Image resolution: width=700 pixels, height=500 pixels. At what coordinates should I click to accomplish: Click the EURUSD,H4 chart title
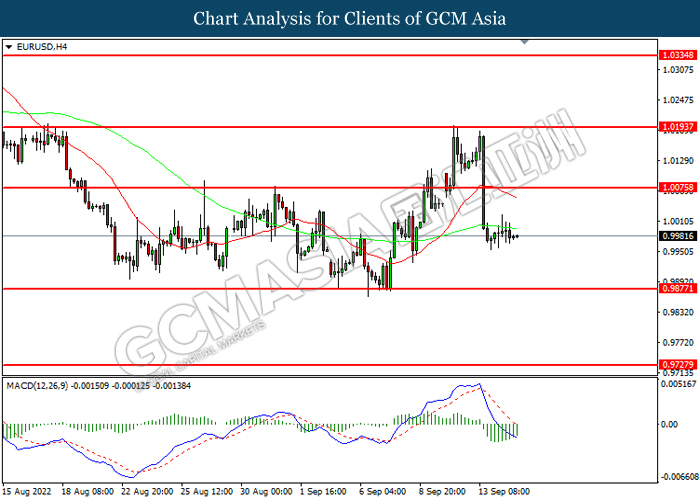pos(42,46)
